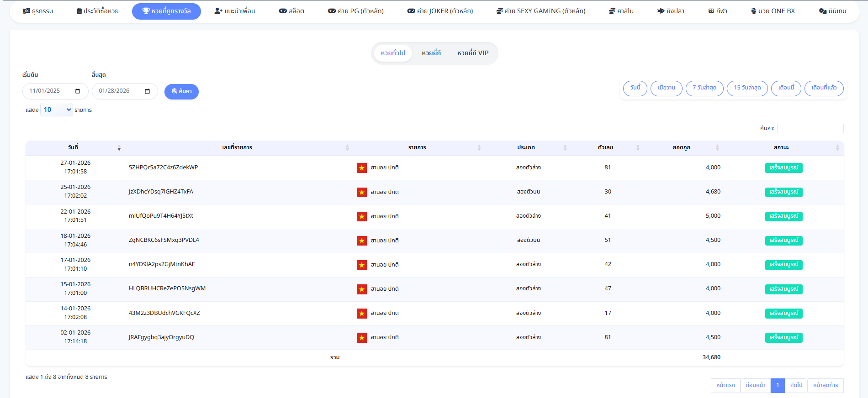This screenshot has width=868, height=398.
Task: Open the ธุรกรรม transactions menu item
Action: (x=38, y=11)
